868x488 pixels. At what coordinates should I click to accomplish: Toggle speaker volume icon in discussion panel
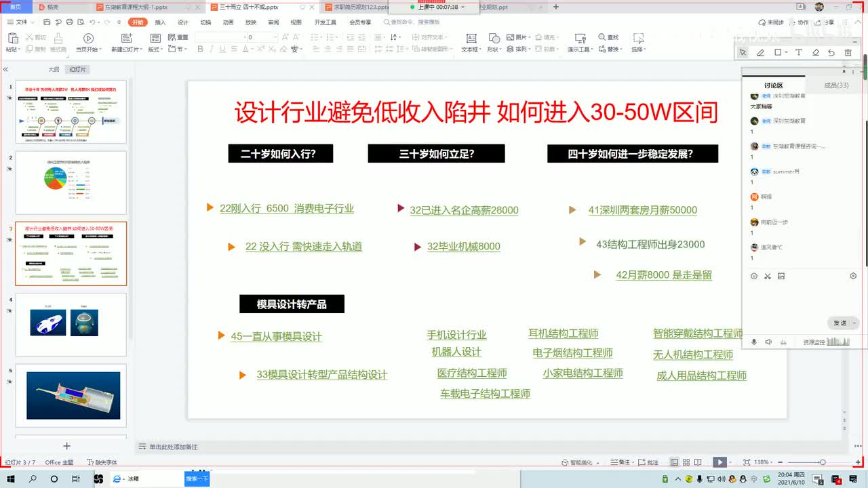click(768, 342)
